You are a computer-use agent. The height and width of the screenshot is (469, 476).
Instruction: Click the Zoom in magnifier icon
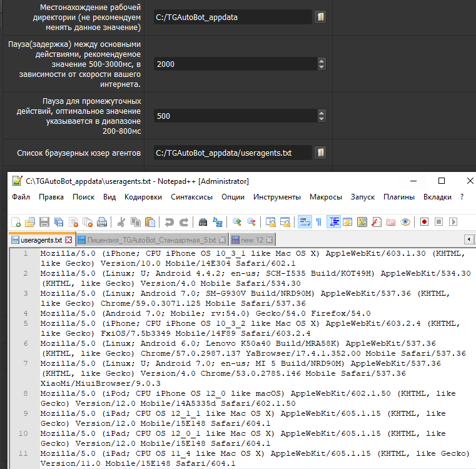point(237,221)
